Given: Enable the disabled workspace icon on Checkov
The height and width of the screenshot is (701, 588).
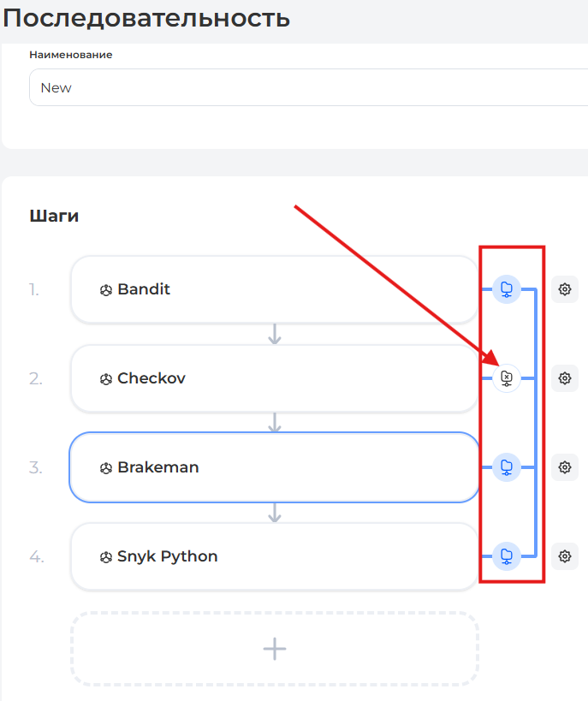Looking at the screenshot, I should pyautogui.click(x=507, y=377).
